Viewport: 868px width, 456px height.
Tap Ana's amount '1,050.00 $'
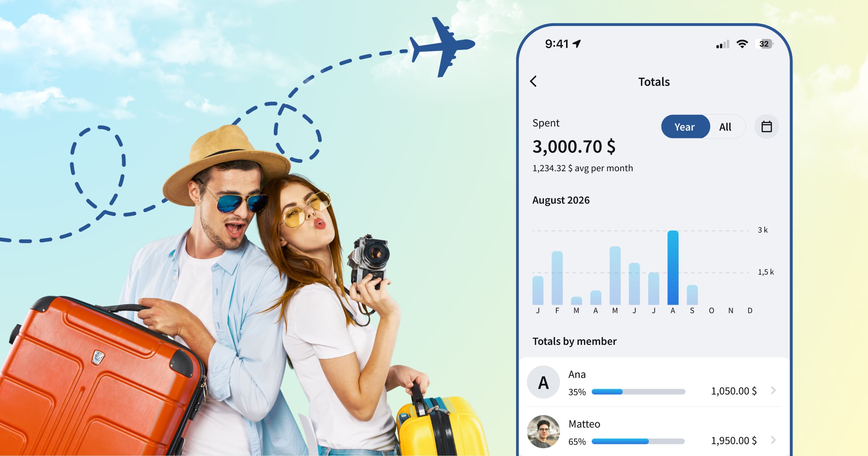734,391
